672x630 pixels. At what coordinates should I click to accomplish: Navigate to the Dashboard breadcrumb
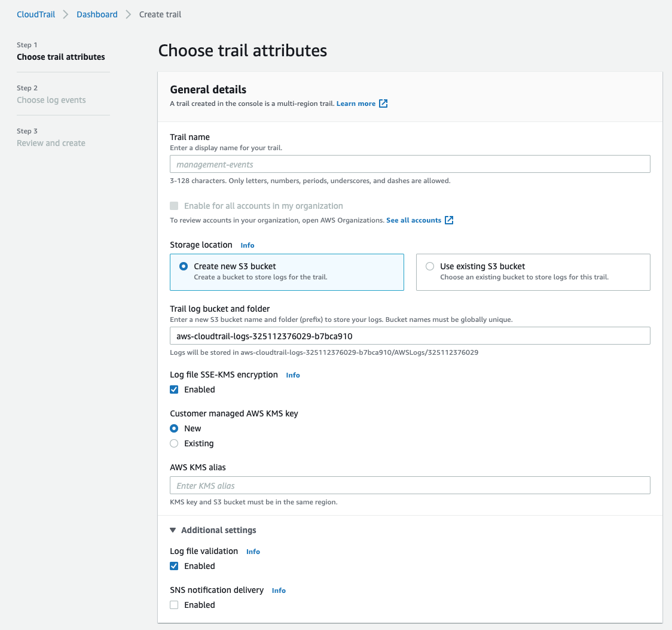coord(97,14)
